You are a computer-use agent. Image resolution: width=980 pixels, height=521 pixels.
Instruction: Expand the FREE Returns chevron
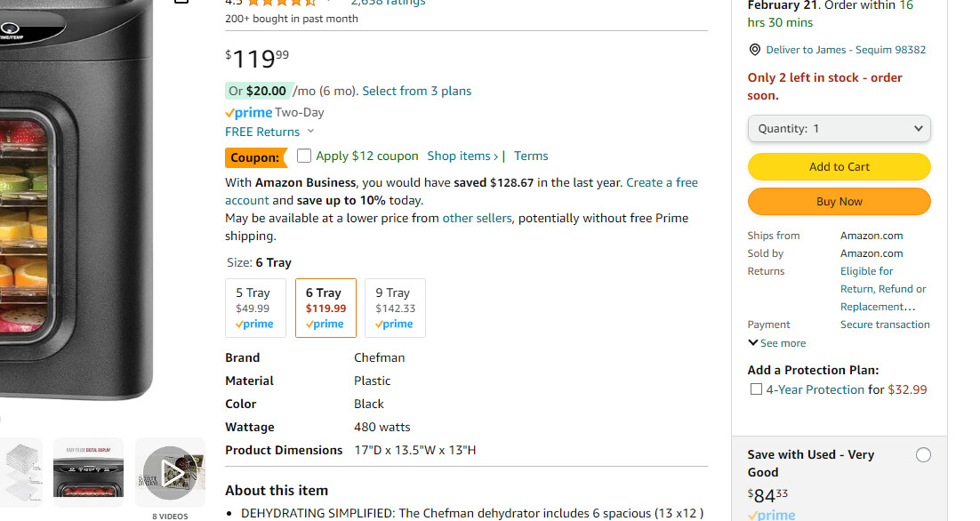(309, 132)
